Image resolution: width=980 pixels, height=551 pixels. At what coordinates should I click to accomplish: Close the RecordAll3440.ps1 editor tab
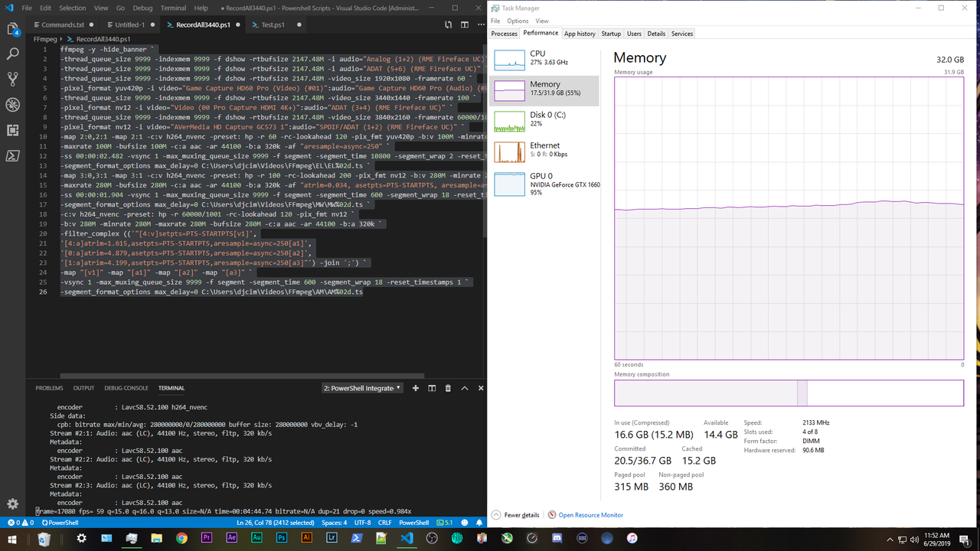pyautogui.click(x=238, y=24)
